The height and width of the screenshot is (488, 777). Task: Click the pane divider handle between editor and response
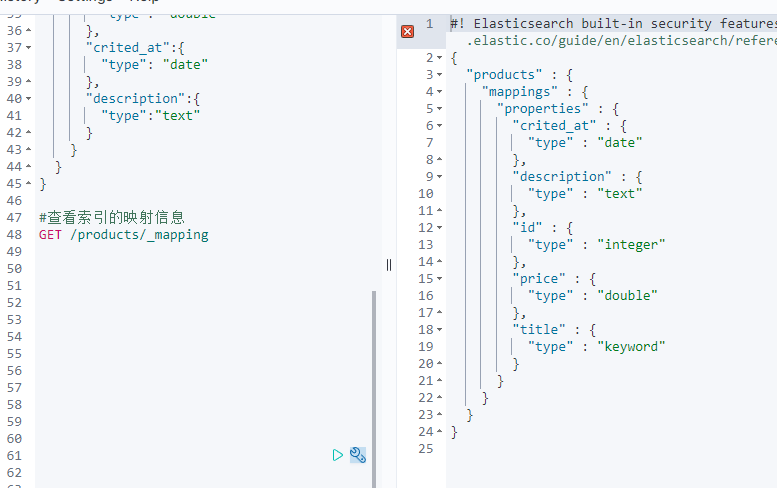coord(389,265)
